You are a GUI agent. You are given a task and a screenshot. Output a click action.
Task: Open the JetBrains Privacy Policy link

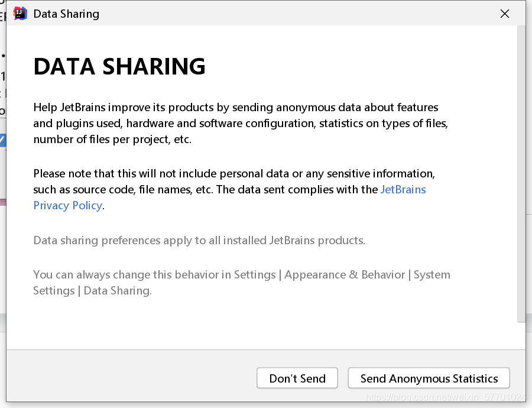[403, 189]
